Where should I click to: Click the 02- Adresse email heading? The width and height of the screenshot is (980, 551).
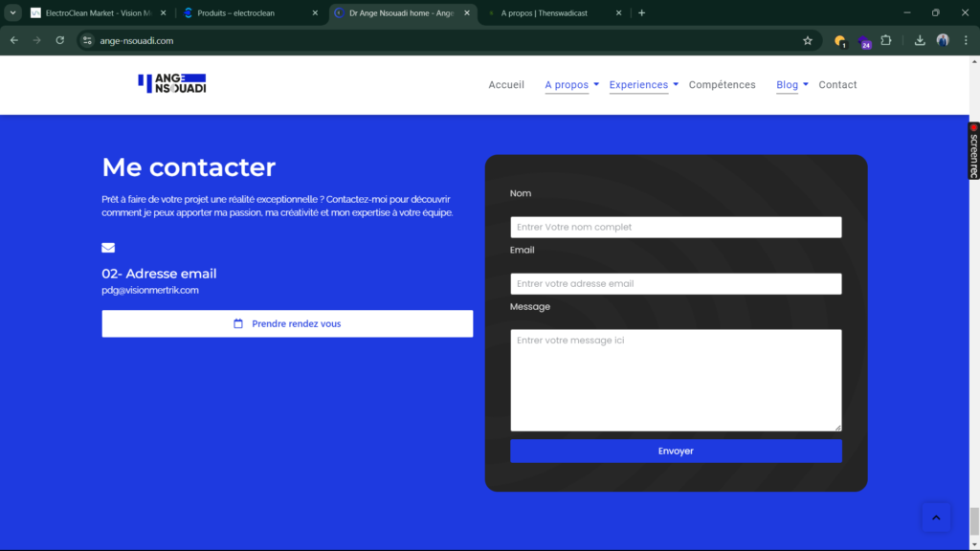tap(159, 274)
